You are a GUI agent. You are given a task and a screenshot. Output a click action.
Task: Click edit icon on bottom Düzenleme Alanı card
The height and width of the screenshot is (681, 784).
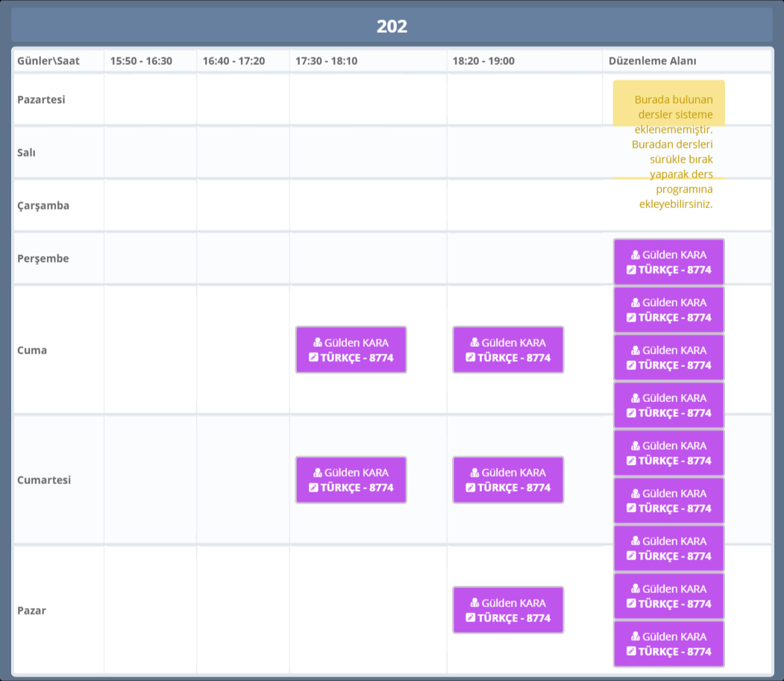[631, 651]
